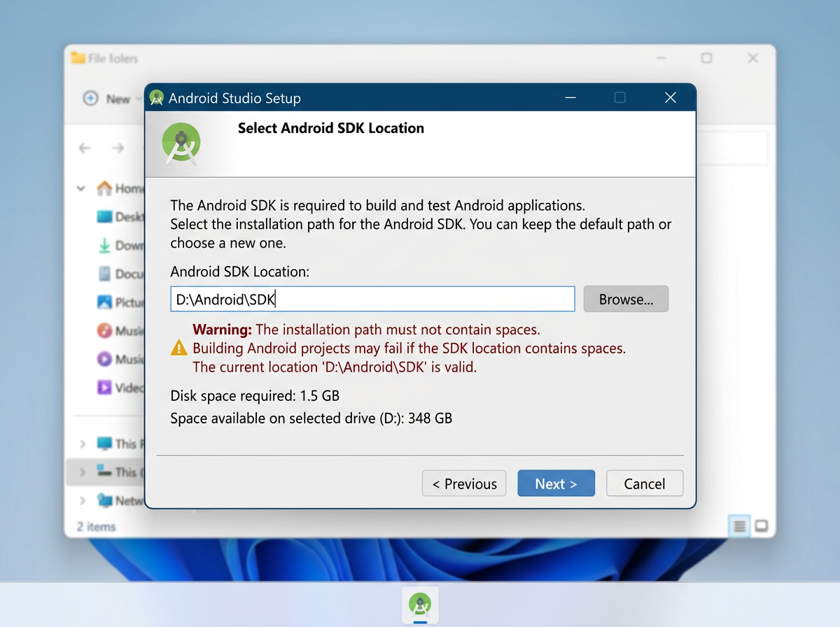Cancel the Android Studio Setup

(644, 484)
